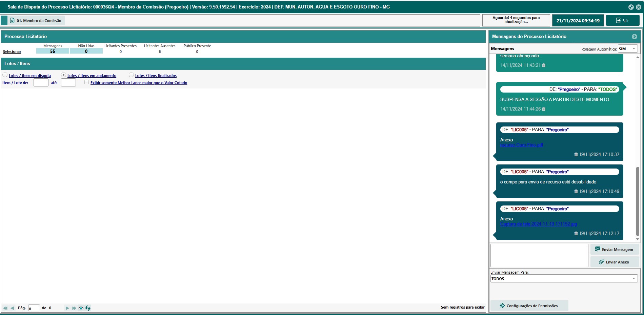Enable 'Exibir somente Melhor Lance' checkbox
The height and width of the screenshot is (315, 644).
[x=87, y=82]
